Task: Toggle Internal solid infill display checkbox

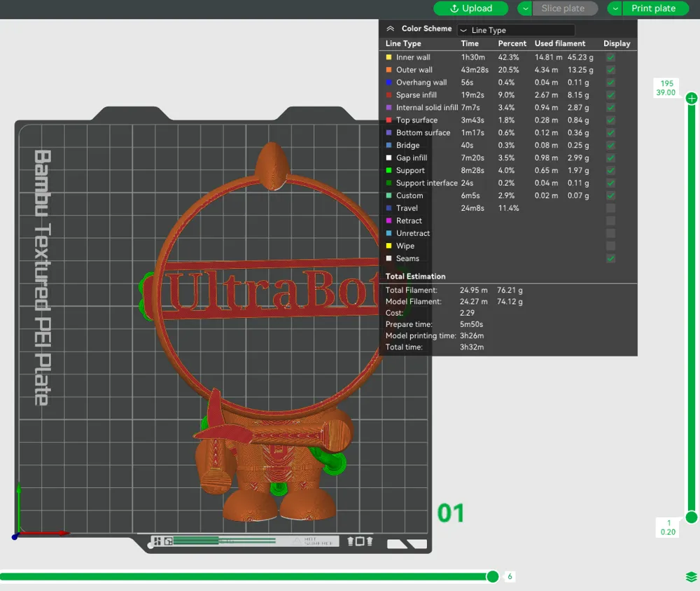Action: click(x=610, y=108)
